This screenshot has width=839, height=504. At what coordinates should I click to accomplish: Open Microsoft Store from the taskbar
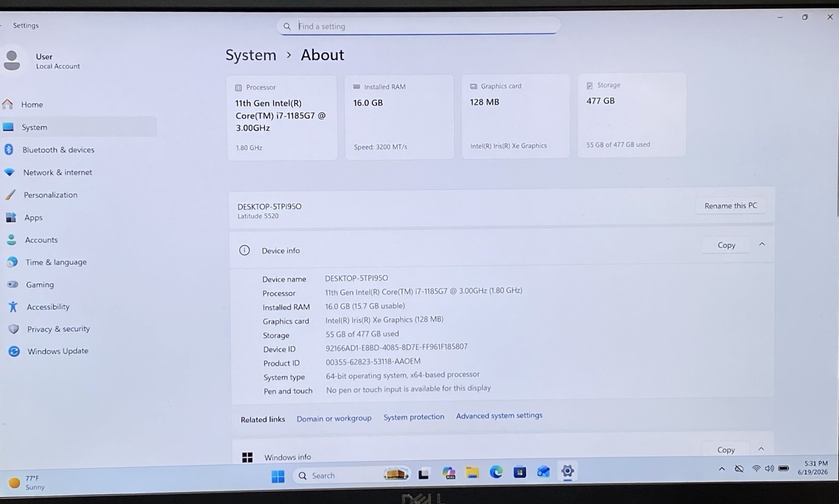click(x=520, y=472)
